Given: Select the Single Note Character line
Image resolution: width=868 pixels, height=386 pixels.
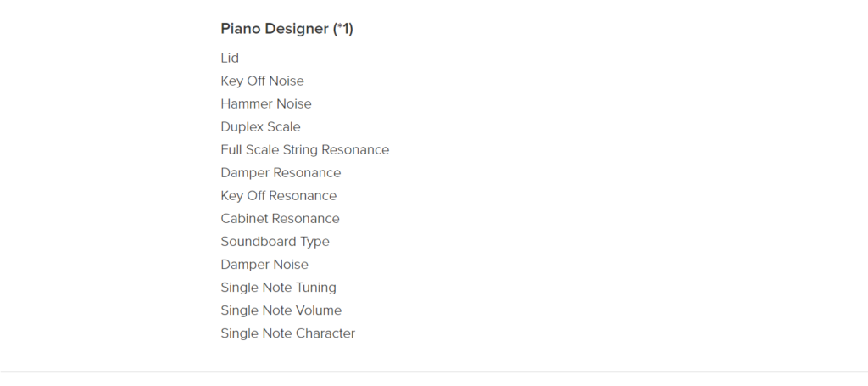Looking at the screenshot, I should [288, 333].
